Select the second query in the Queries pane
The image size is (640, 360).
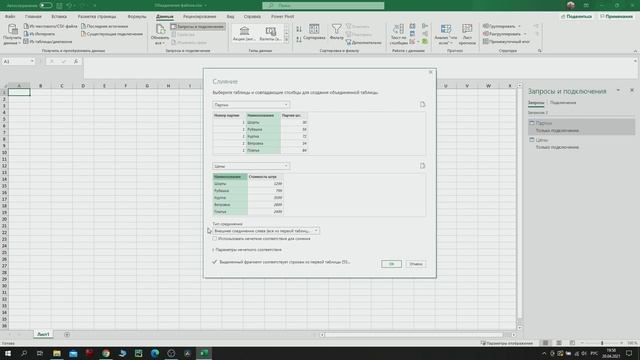[x=582, y=143]
